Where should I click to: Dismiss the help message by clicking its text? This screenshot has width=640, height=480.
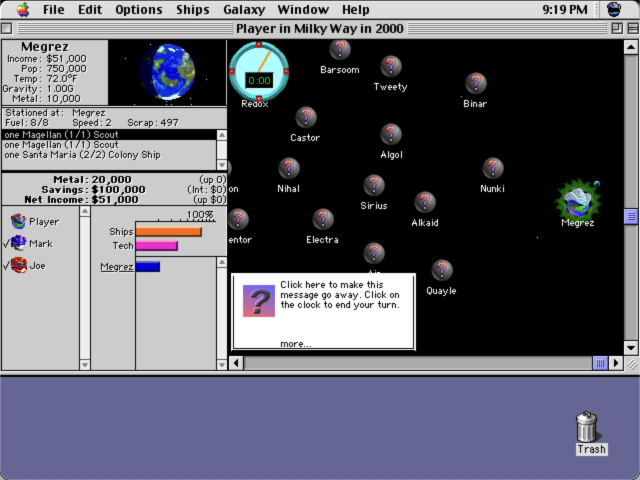click(x=340, y=295)
